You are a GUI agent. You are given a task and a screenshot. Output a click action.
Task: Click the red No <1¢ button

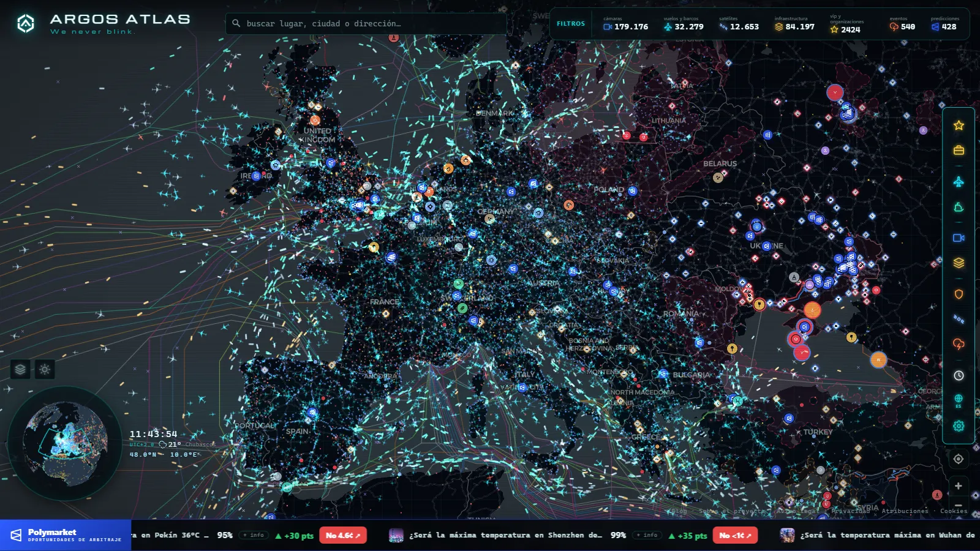(x=735, y=535)
